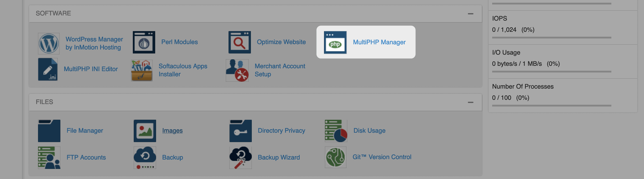Image resolution: width=644 pixels, height=179 pixels.
Task: Start the Backup Wizard link
Action: coord(279,158)
